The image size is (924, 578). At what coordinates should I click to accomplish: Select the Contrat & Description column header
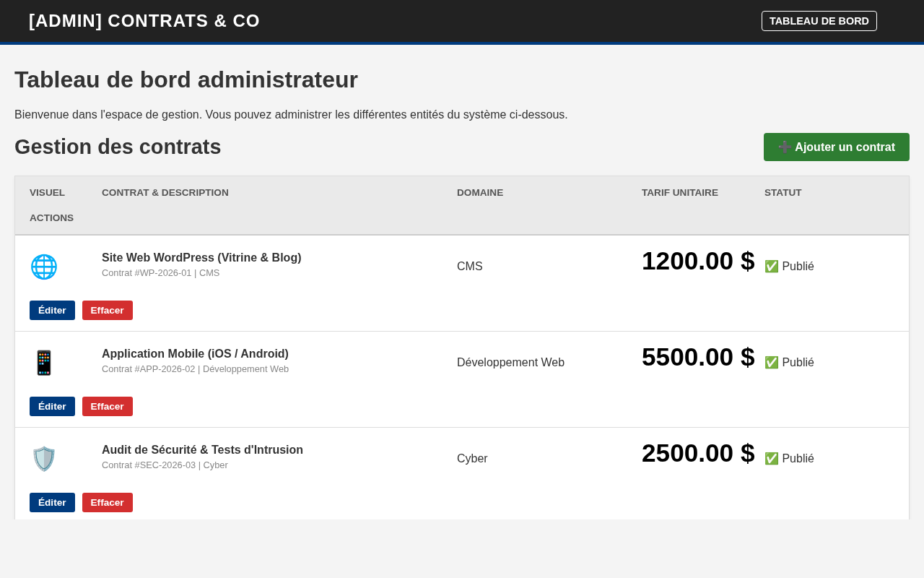click(x=165, y=193)
